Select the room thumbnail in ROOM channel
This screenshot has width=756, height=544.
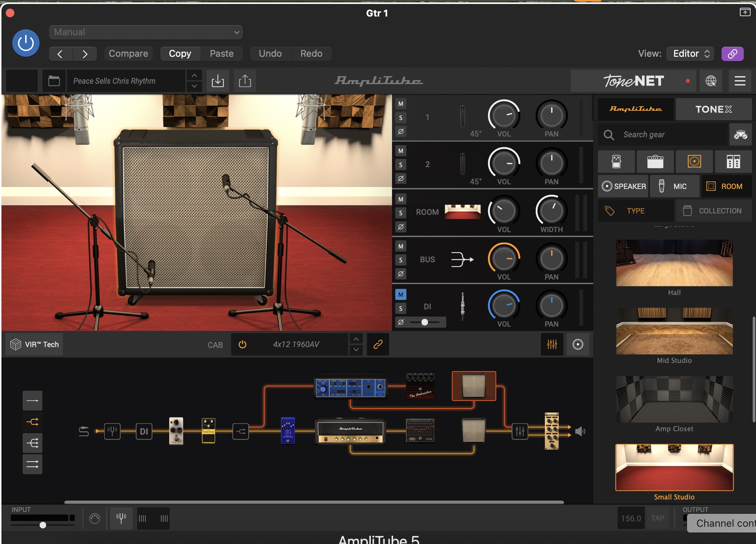pos(463,212)
